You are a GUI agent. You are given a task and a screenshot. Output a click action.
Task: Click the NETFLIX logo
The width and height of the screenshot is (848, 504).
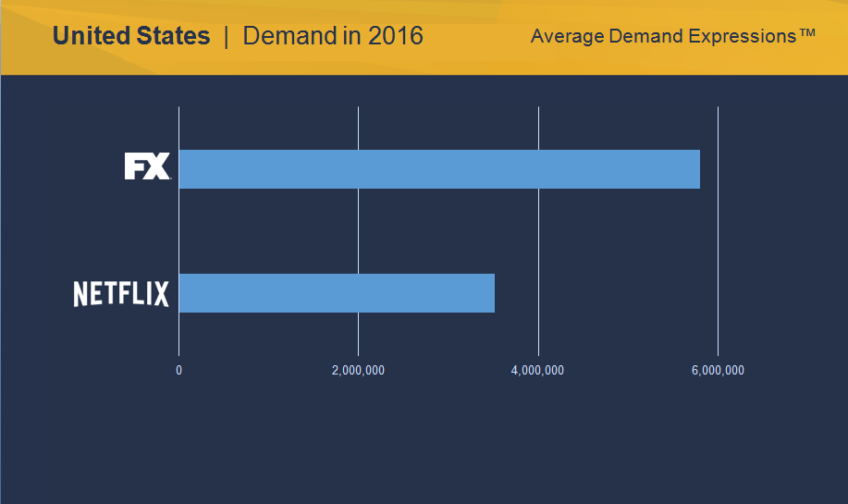click(121, 294)
